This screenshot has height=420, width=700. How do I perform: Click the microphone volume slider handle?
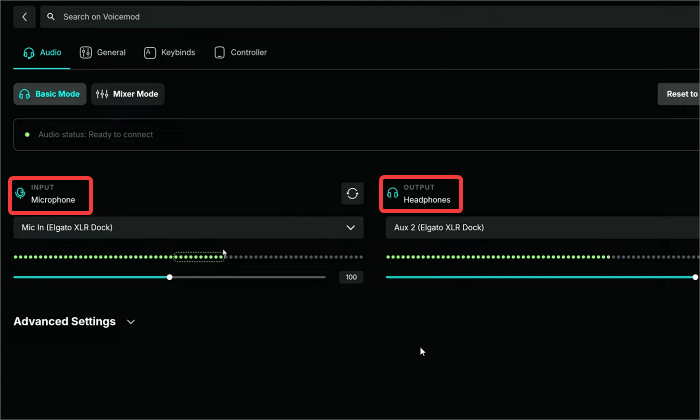(170, 277)
